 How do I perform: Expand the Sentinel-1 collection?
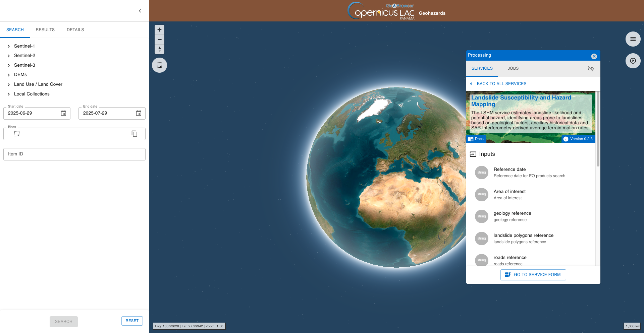coord(9,46)
